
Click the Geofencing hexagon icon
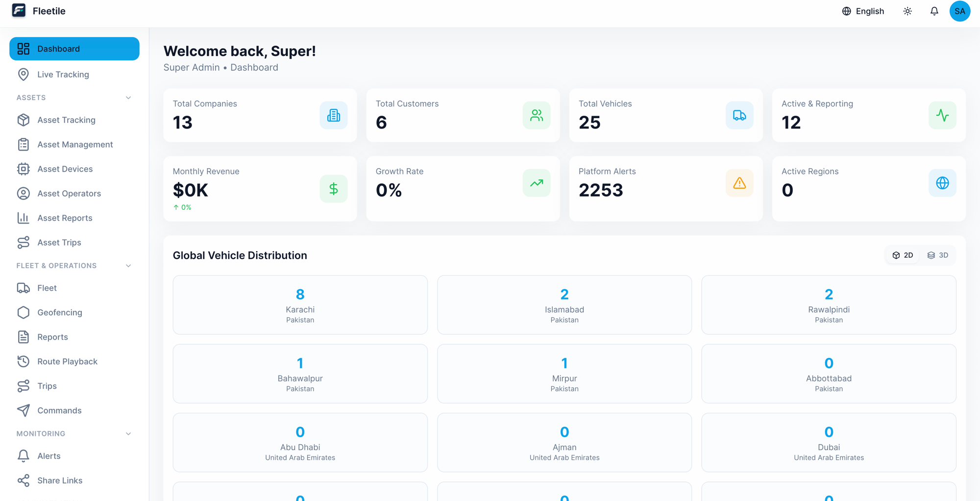coord(24,312)
